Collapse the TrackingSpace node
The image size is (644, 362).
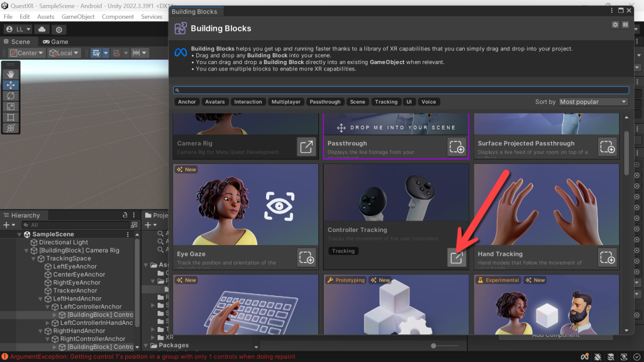(x=33, y=258)
